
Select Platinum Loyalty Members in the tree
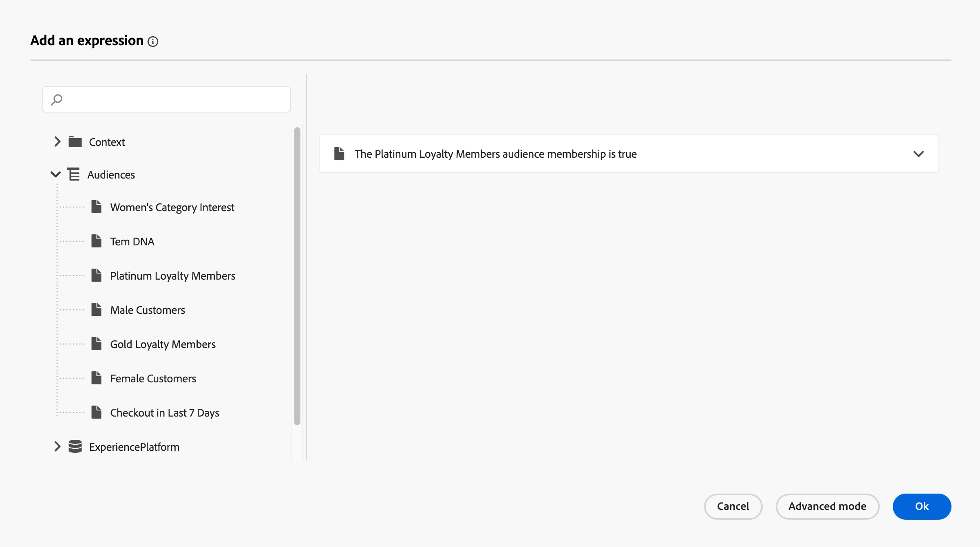click(173, 276)
